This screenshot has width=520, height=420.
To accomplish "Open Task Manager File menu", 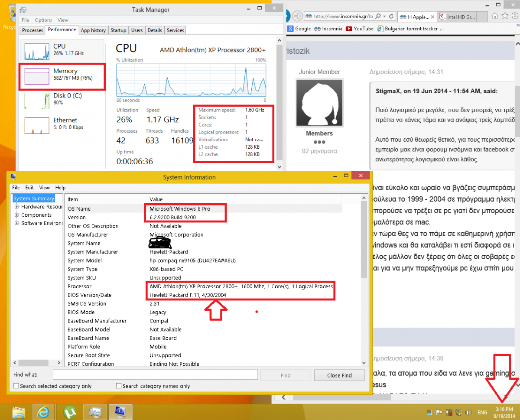I will 25,20.
